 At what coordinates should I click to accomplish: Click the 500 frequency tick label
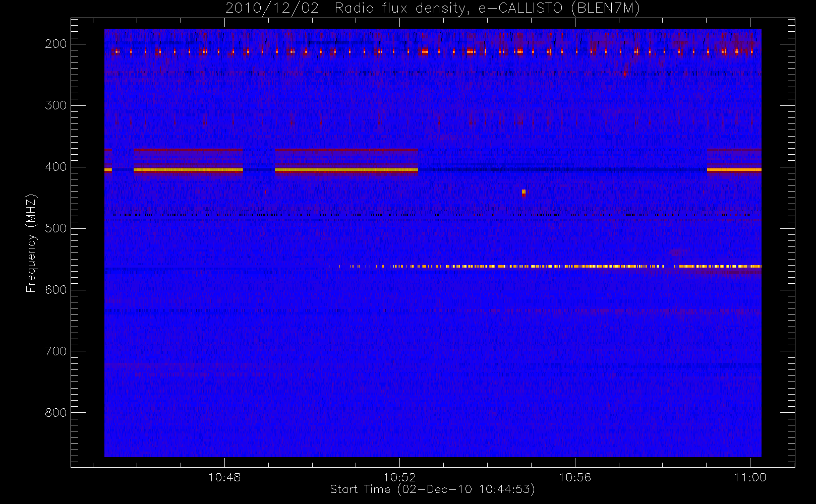click(56, 228)
